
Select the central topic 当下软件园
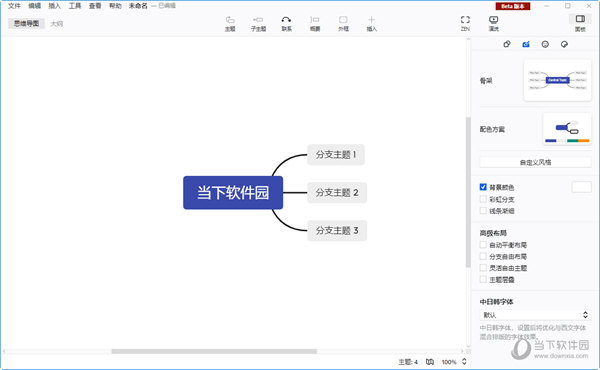(x=233, y=192)
